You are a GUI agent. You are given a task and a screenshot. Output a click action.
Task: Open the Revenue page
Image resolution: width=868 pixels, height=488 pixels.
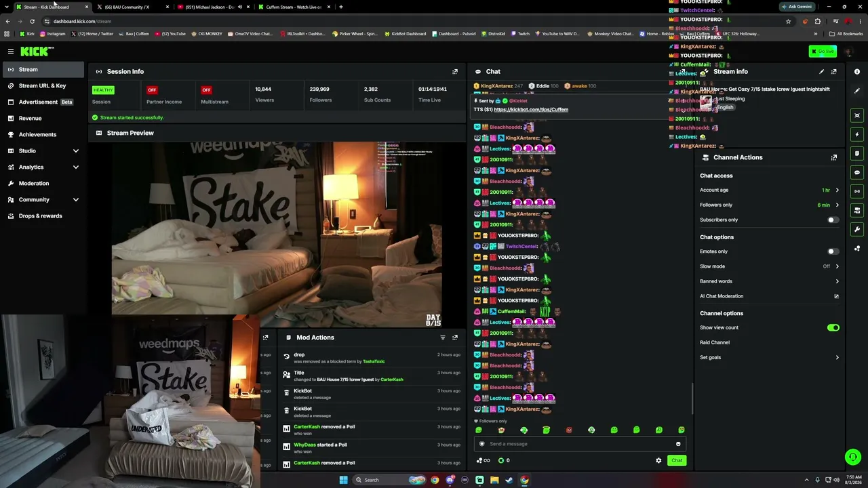[43, 118]
